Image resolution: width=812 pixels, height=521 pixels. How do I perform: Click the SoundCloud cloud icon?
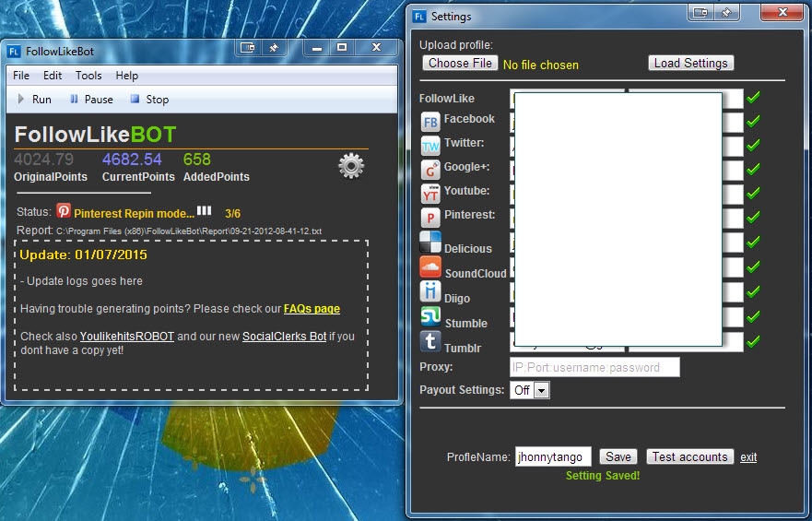[x=430, y=266]
